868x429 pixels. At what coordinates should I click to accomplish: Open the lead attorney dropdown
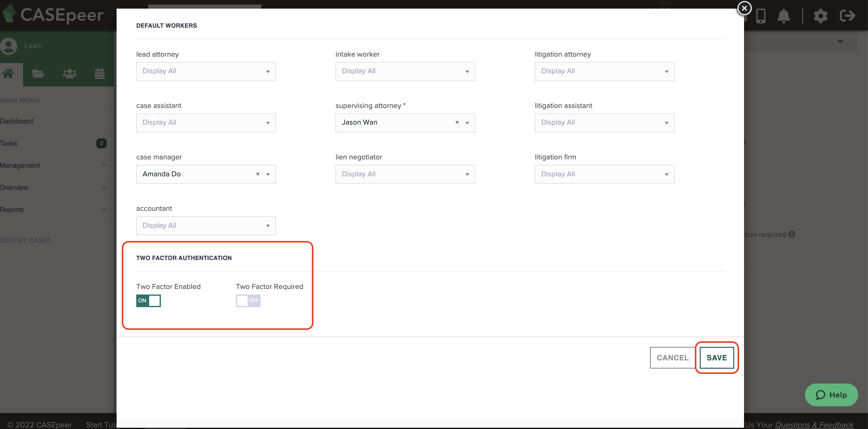point(205,71)
